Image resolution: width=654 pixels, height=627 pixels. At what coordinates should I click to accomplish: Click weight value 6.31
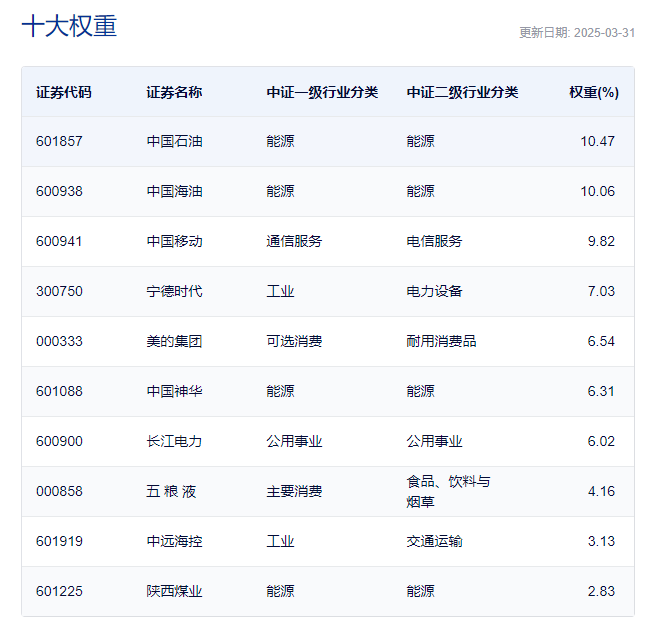[x=601, y=391]
